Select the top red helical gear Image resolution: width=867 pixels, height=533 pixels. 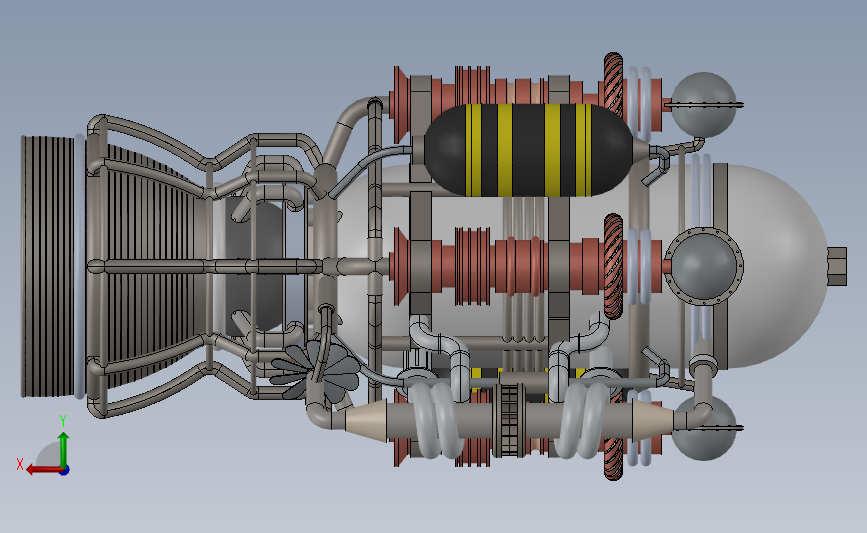(x=613, y=86)
